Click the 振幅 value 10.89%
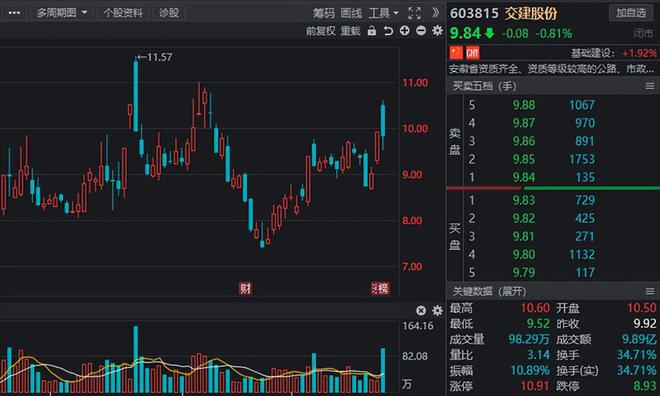 coord(530,370)
